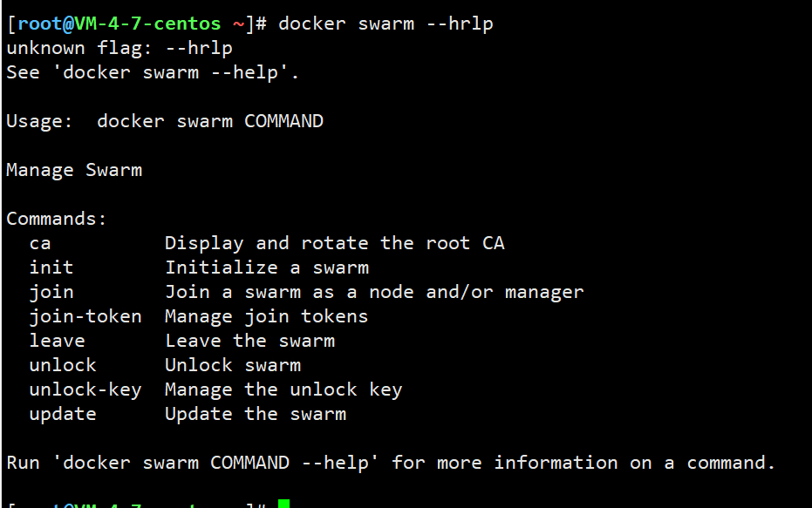Click the 'unlock' command name

(x=63, y=365)
